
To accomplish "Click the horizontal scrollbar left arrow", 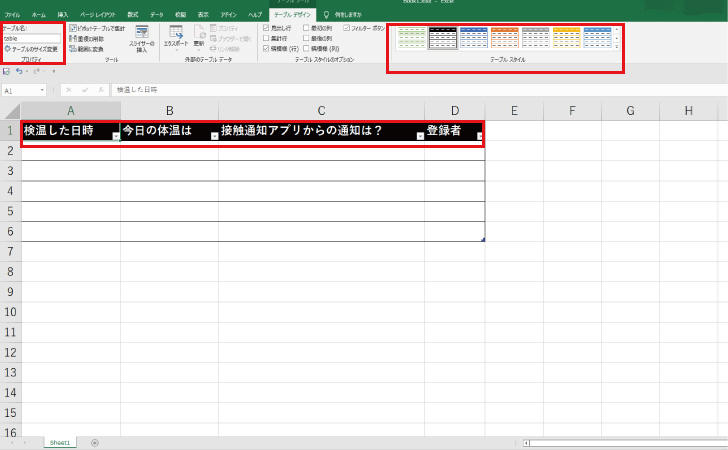I will pos(526,443).
